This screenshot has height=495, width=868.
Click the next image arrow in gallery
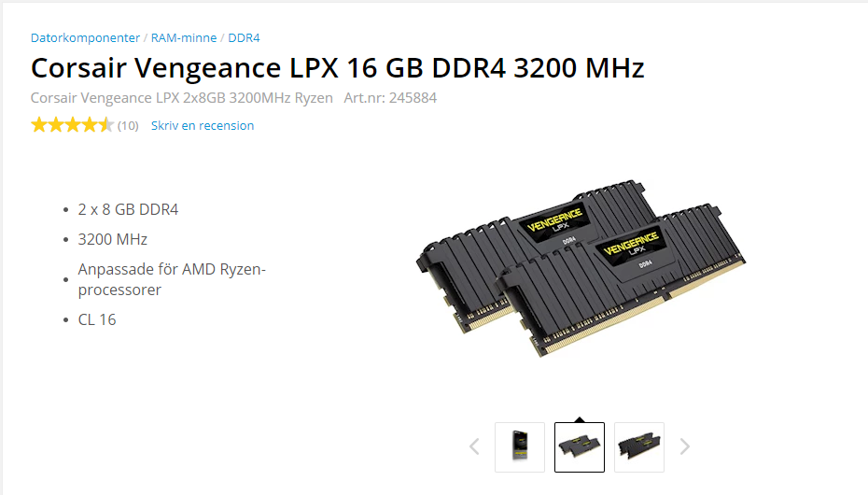(685, 446)
